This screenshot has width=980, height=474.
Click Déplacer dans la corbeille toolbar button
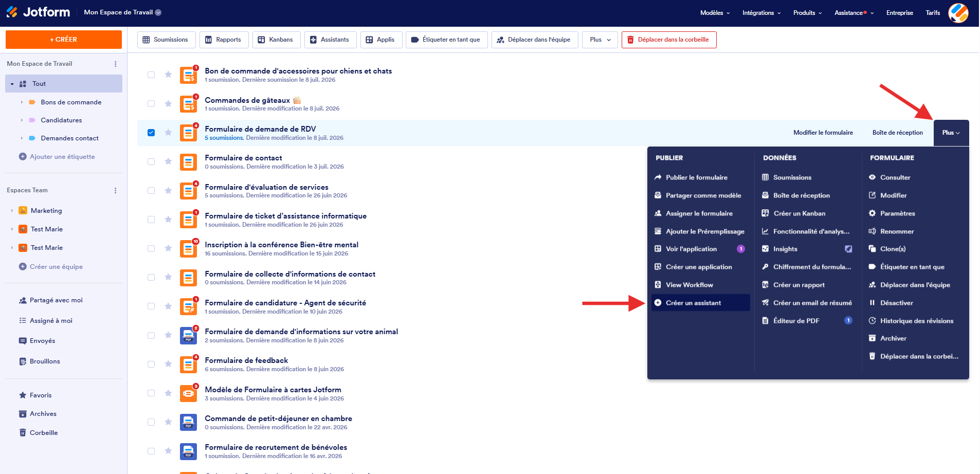[x=668, y=40]
